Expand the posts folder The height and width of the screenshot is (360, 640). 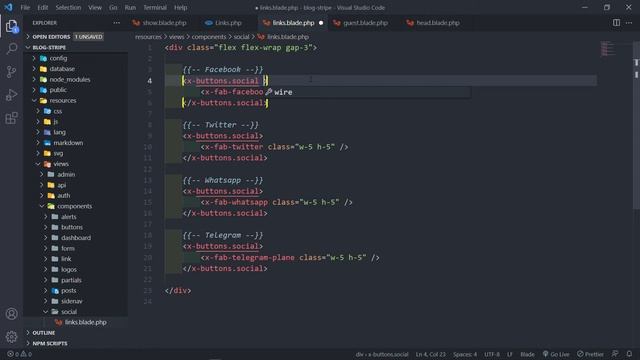[x=75, y=291]
